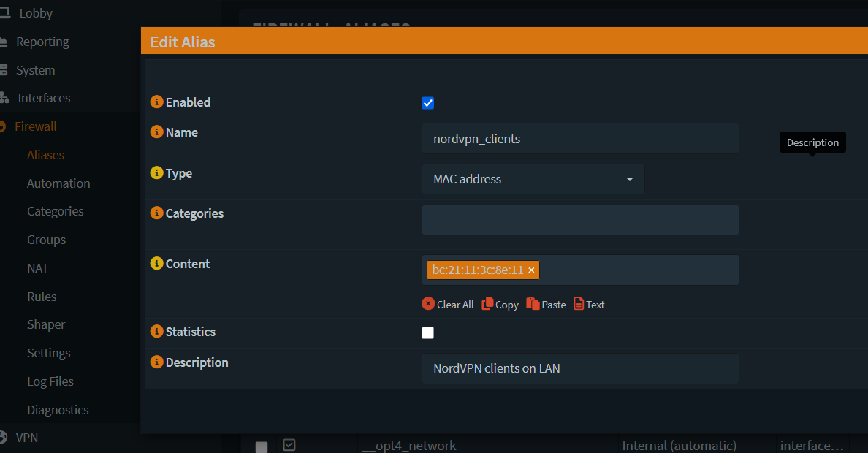This screenshot has height=453, width=868.
Task: Click the Paste clipboard icon
Action: 533,304
